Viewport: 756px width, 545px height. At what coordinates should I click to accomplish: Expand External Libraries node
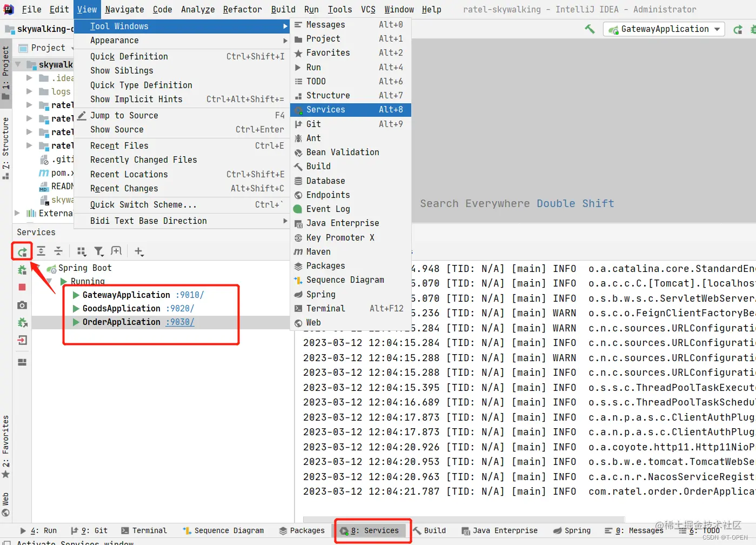(x=17, y=213)
